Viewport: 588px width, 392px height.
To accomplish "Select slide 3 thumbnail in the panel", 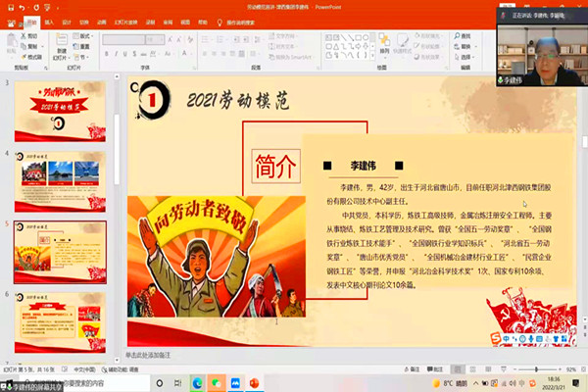I will click(x=66, y=110).
